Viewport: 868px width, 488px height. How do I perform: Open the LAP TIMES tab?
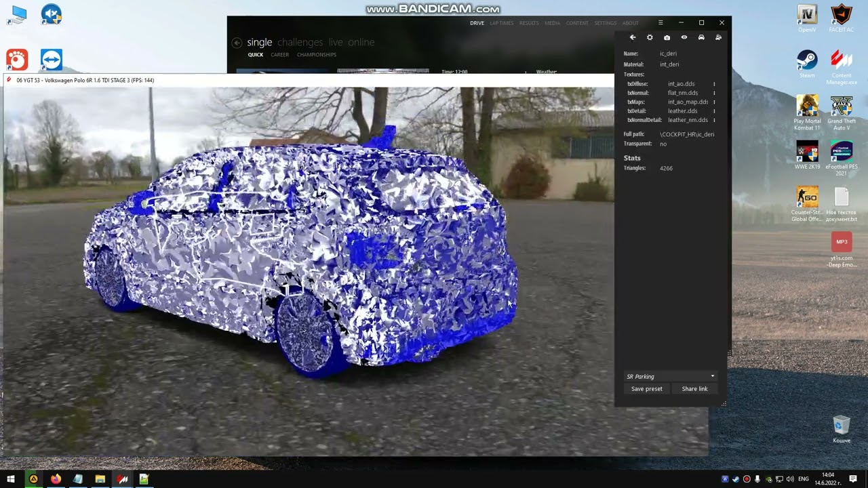tap(502, 23)
